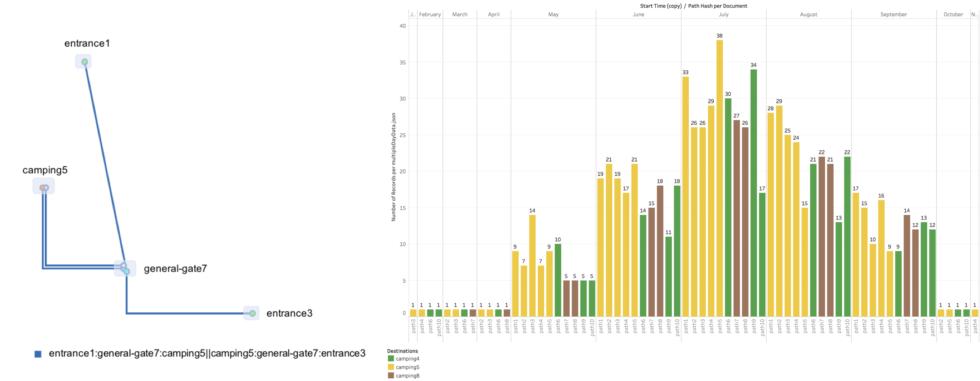Click the camping4 green legend swatch
The image size is (980, 381).
pyautogui.click(x=391, y=359)
